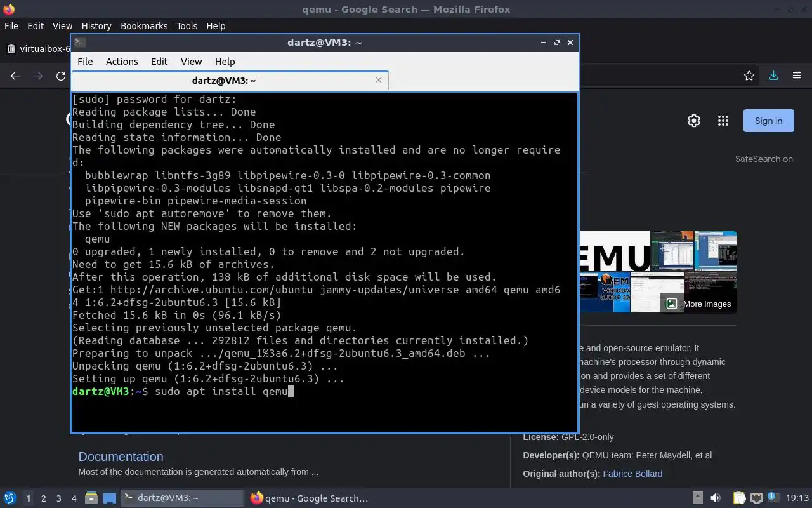
Task: Open the Actions menu in the terminal
Action: coord(122,62)
